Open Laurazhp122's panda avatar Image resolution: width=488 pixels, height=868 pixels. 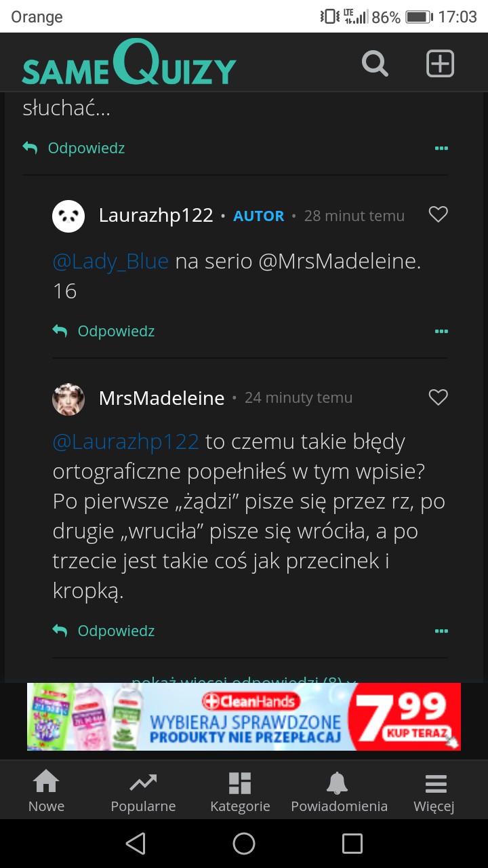pos(68,216)
